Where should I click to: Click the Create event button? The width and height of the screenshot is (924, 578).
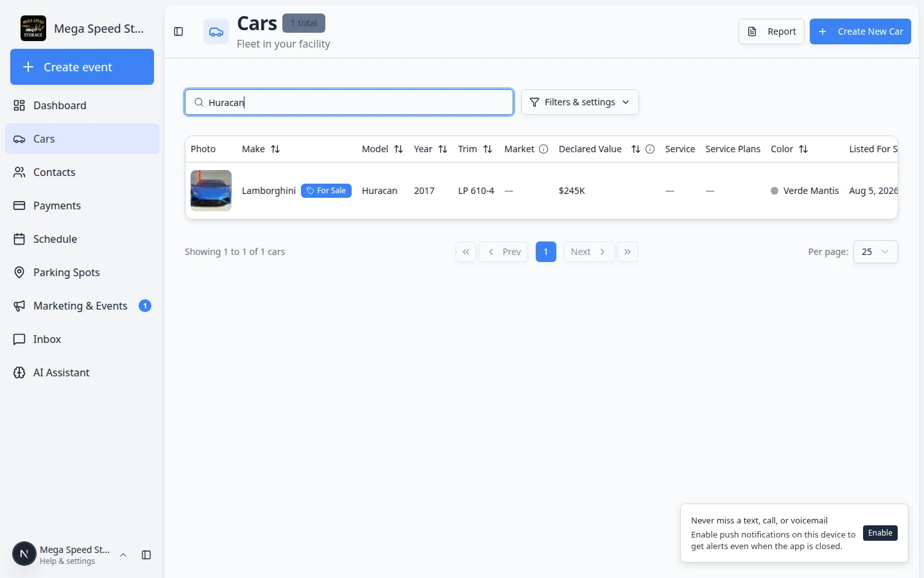pos(82,67)
